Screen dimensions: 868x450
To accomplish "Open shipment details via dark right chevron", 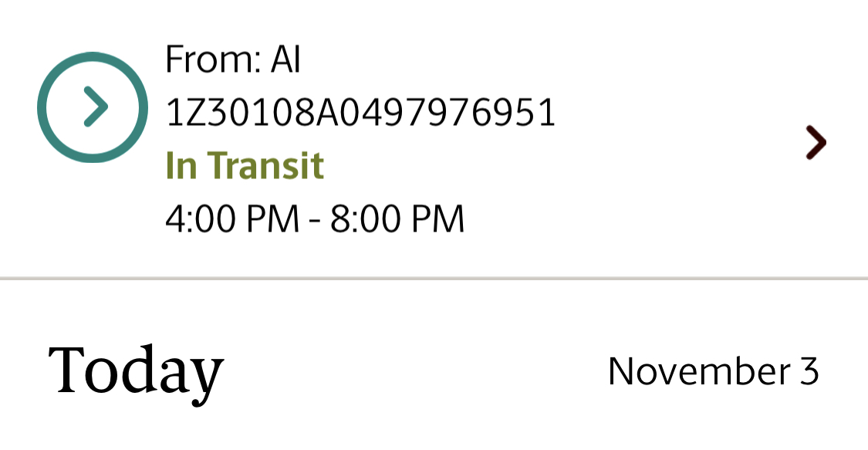I will [816, 143].
